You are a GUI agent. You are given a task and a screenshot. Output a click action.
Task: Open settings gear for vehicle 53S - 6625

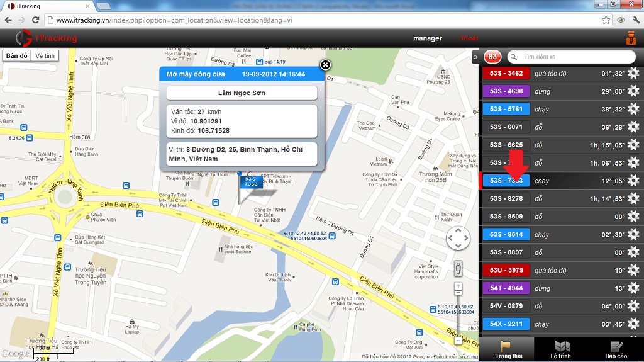pos(633,145)
